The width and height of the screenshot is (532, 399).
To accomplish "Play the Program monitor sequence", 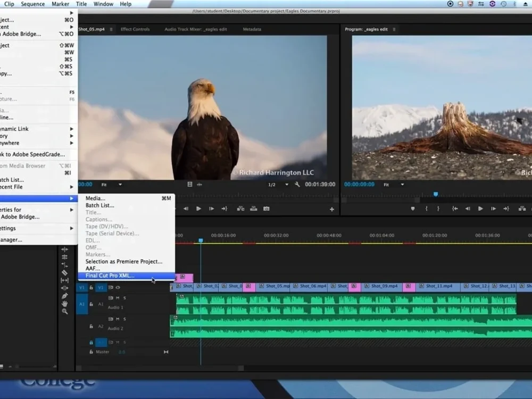I will (x=480, y=209).
